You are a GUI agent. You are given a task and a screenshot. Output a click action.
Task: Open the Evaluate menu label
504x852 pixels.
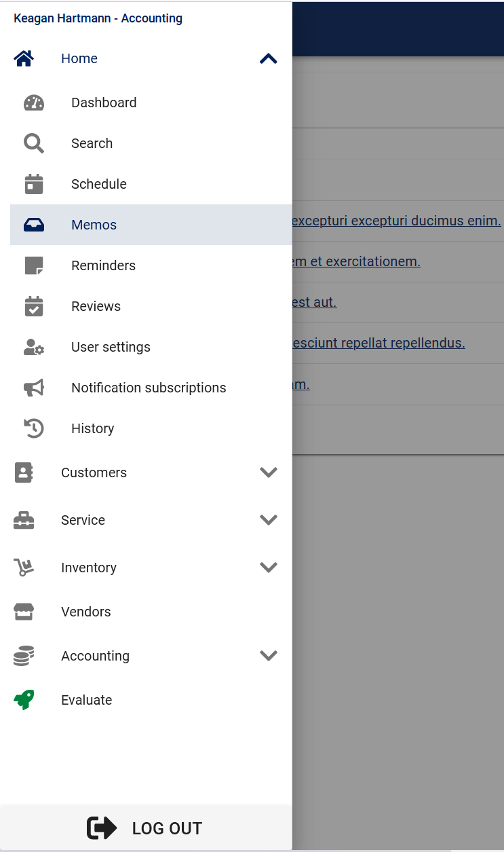click(86, 700)
